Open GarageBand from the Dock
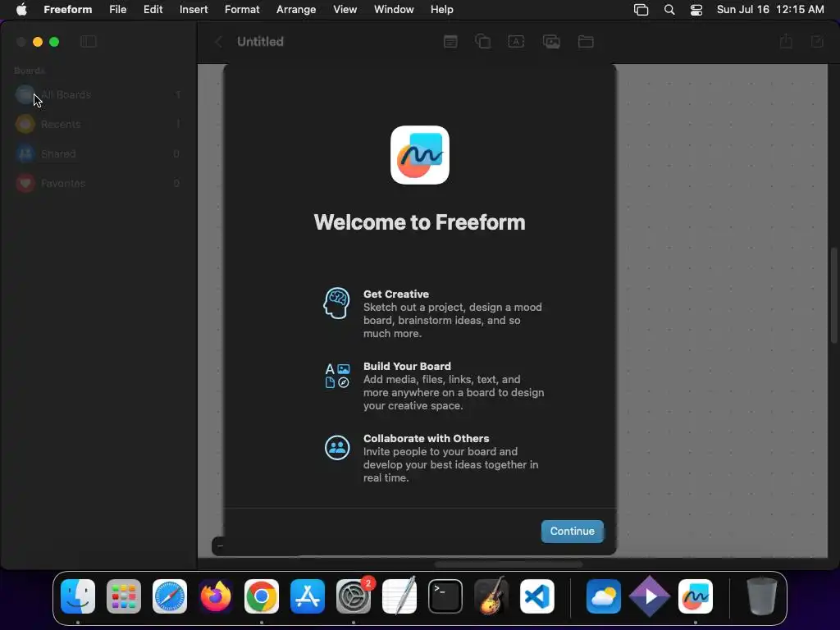 [x=491, y=596]
